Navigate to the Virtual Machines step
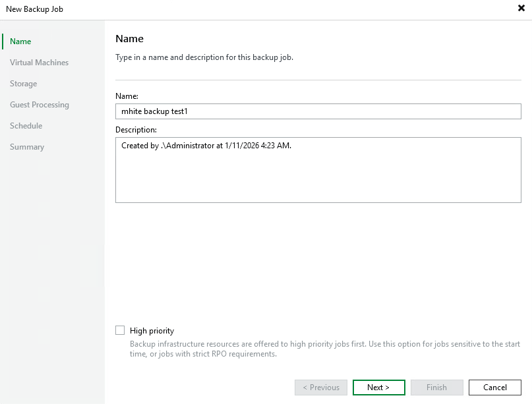 pos(39,62)
